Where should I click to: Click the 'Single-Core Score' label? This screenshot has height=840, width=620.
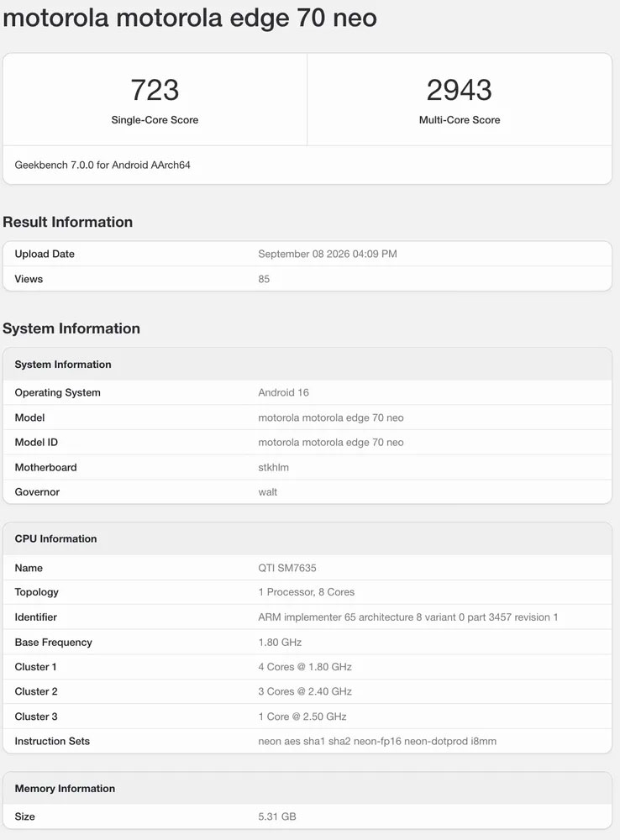click(x=155, y=120)
